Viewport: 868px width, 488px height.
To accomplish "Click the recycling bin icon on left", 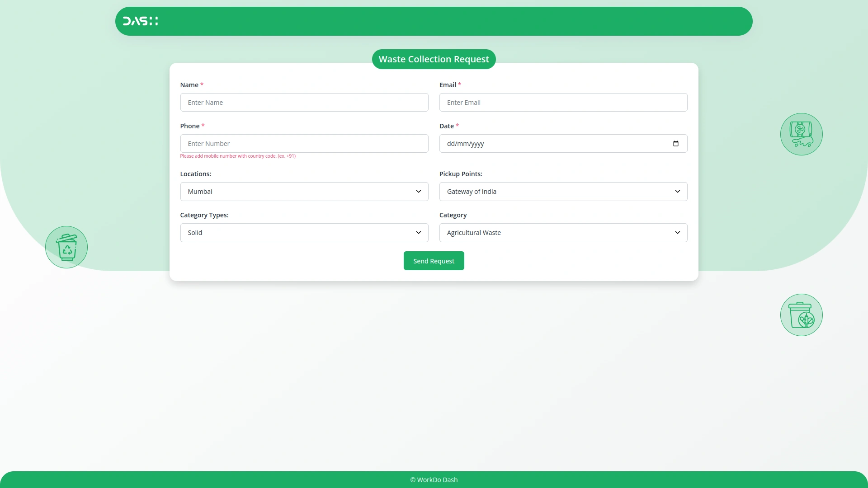I will tap(66, 247).
